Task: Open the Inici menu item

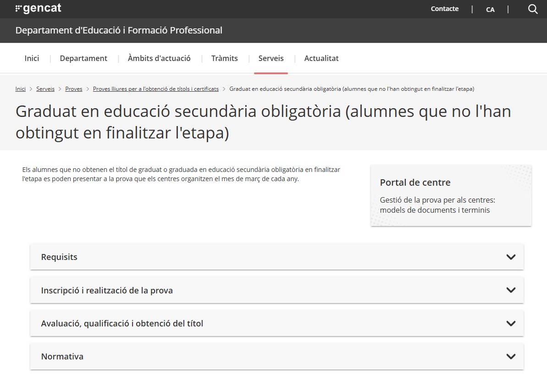Action: [x=32, y=58]
